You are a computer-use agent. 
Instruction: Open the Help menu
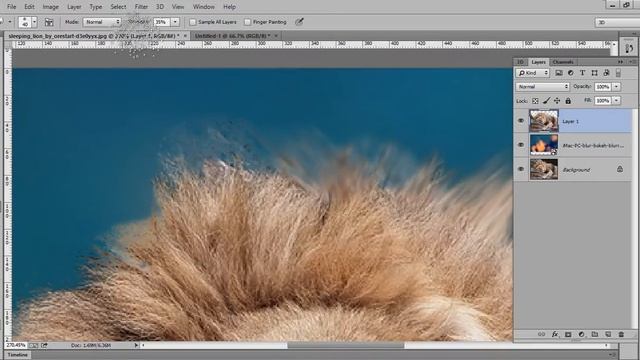point(229,7)
